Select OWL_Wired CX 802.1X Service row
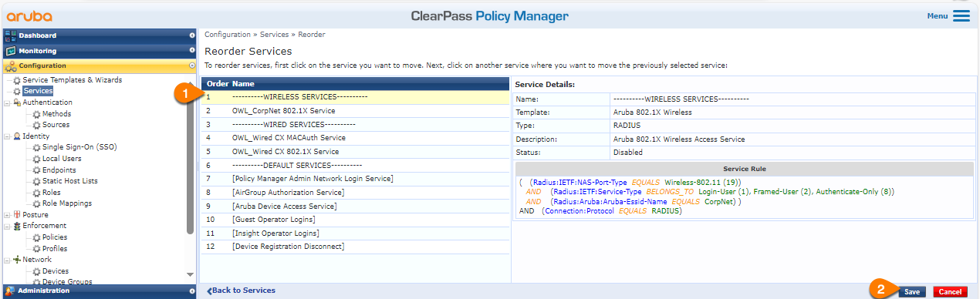980x299 pixels. click(x=356, y=152)
